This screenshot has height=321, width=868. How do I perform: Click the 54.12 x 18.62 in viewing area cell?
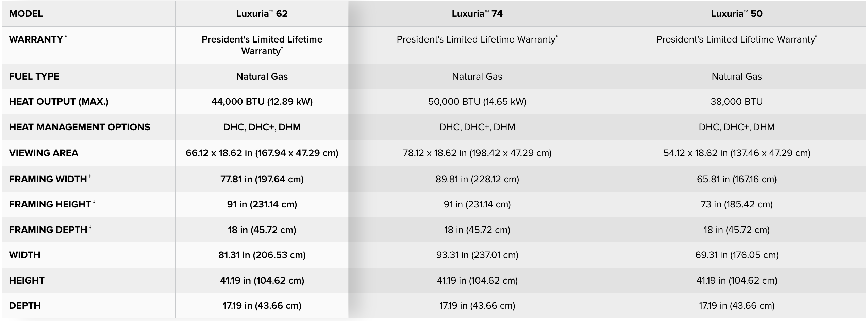pos(737,153)
